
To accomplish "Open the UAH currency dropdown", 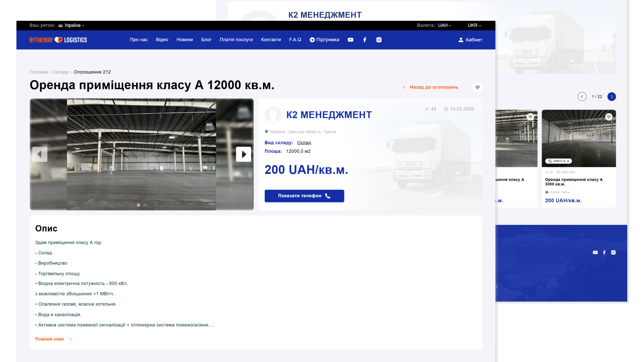I will pos(445,25).
